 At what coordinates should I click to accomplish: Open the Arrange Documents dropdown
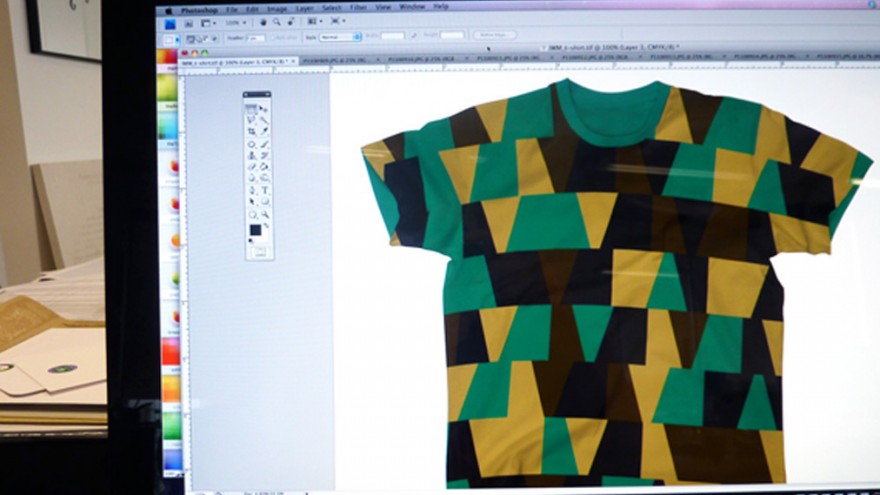pyautogui.click(x=315, y=21)
